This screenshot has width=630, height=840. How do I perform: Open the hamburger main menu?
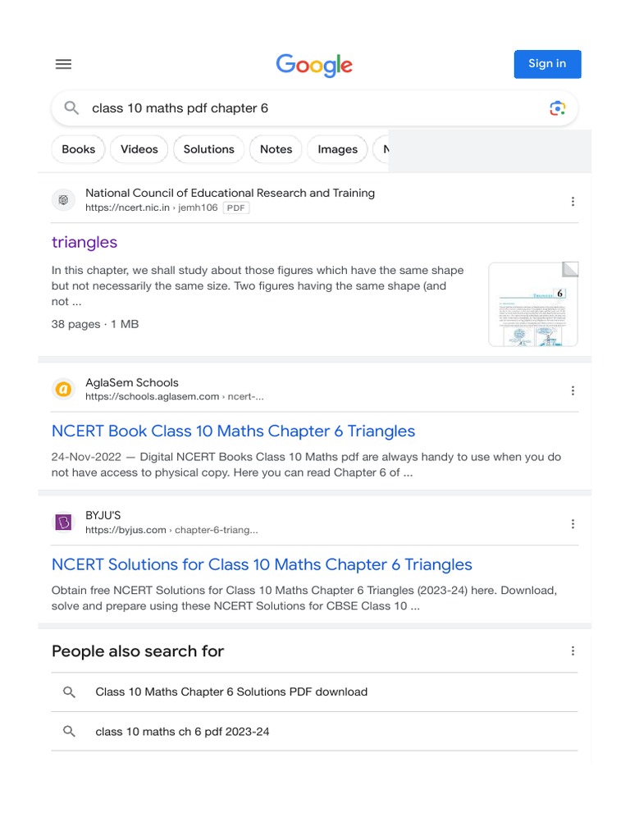pos(63,64)
